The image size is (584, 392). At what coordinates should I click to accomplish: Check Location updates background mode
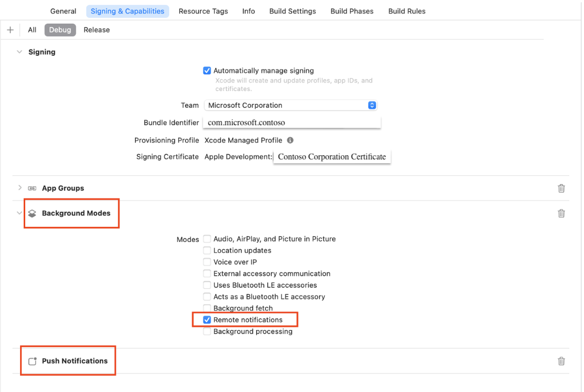207,250
